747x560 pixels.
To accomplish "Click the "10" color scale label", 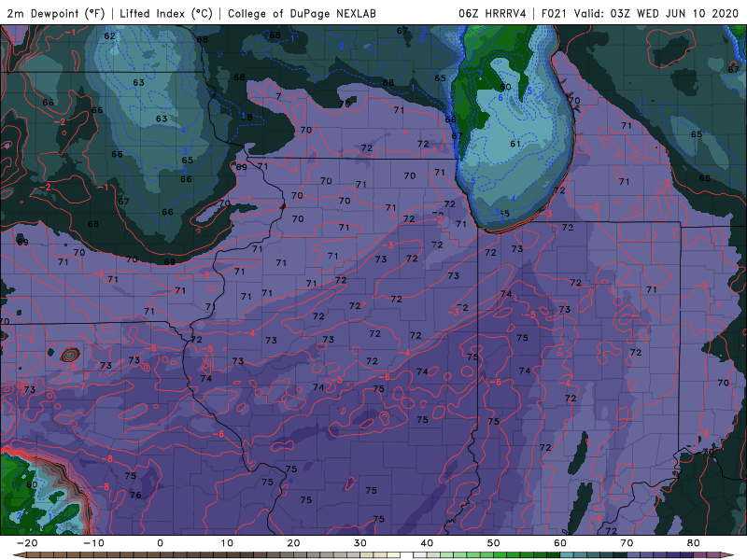I will [x=227, y=543].
